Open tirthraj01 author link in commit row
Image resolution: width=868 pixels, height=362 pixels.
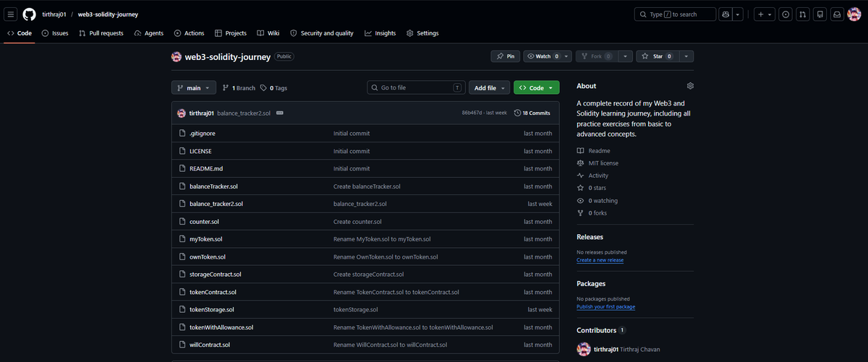[201, 113]
